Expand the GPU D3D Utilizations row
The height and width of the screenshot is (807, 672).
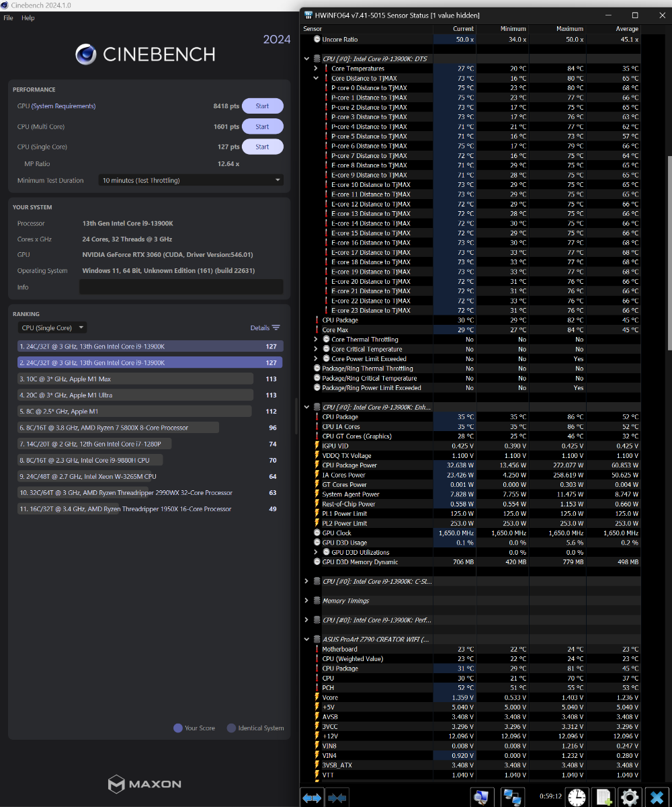[x=316, y=552]
